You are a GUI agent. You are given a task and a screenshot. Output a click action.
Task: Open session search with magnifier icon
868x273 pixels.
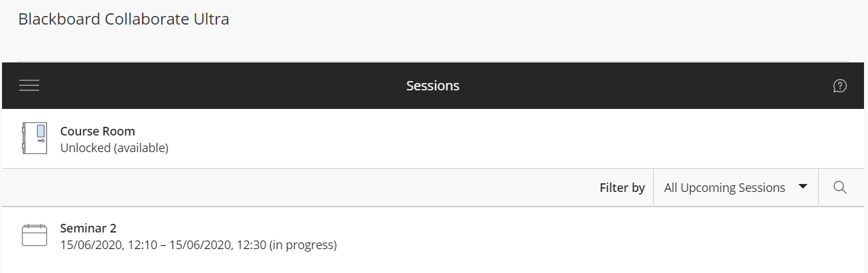click(x=839, y=188)
